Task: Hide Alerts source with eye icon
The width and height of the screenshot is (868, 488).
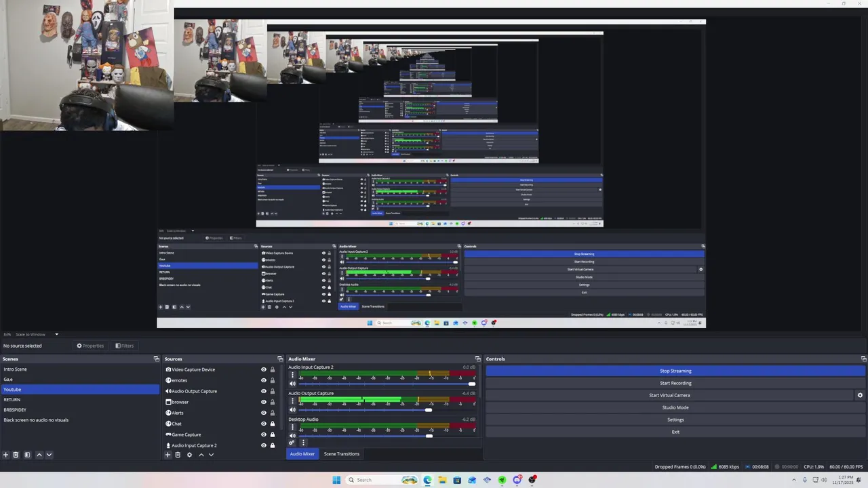Action: pyautogui.click(x=264, y=413)
